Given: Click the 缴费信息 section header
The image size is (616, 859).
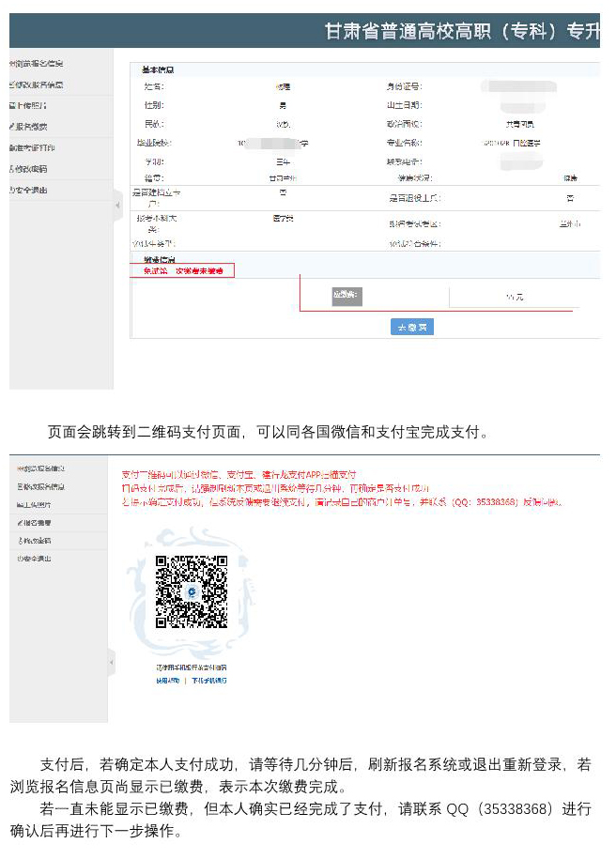Looking at the screenshot, I should point(160,260).
